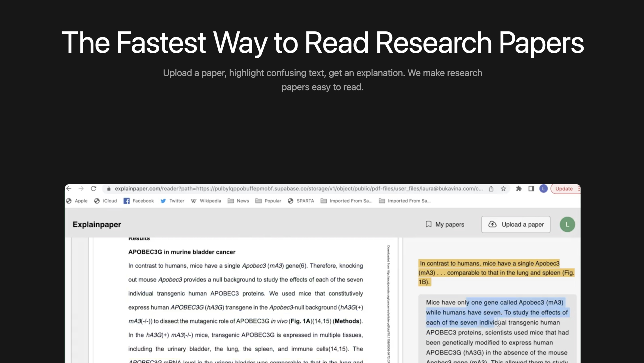
Task: Click the browser forward navigation arrow
Action: click(x=81, y=189)
